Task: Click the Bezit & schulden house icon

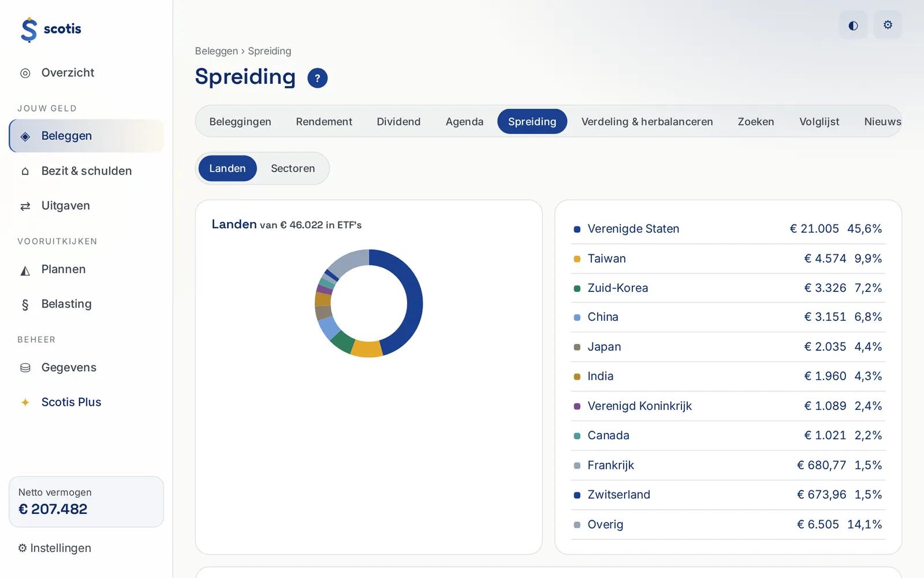Action: [25, 171]
